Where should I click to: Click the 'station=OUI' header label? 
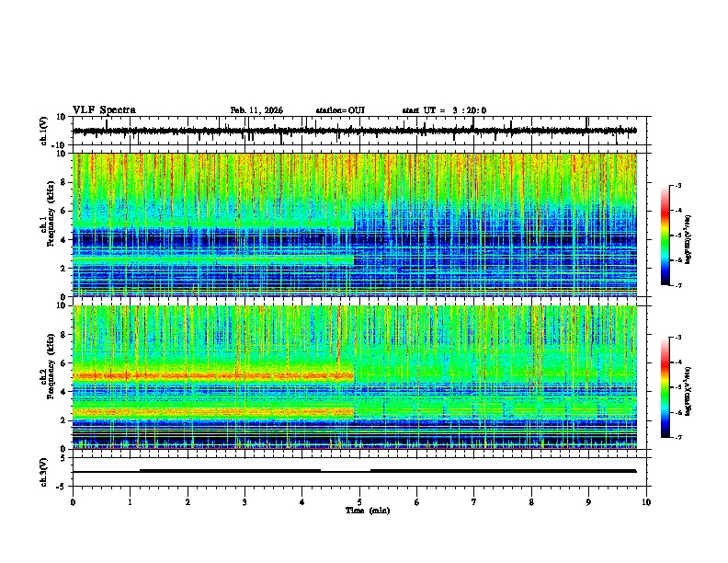coord(340,110)
